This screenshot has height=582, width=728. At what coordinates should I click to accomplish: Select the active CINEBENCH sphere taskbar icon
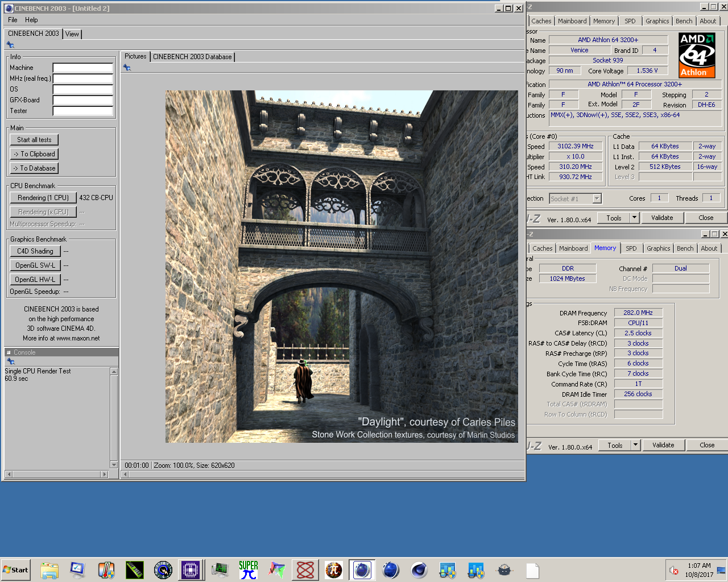click(362, 570)
